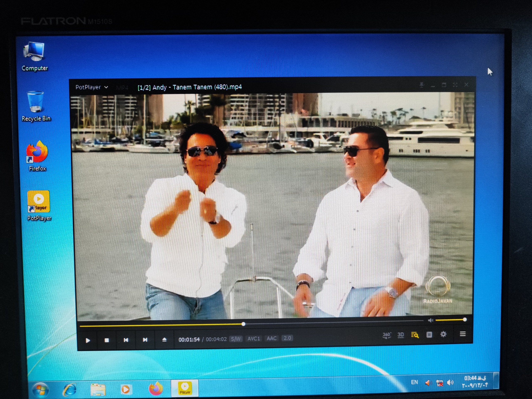This screenshot has width=532, height=399.
Task: Skip to the previous track
Action: pyautogui.click(x=126, y=340)
